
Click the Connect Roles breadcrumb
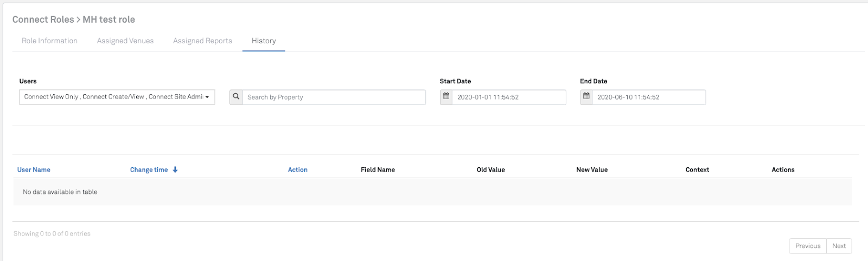[43, 19]
